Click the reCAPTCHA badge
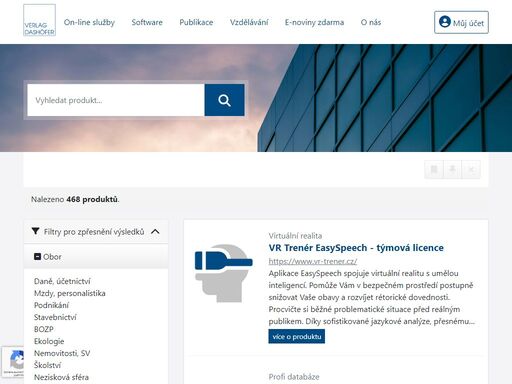 point(13,362)
